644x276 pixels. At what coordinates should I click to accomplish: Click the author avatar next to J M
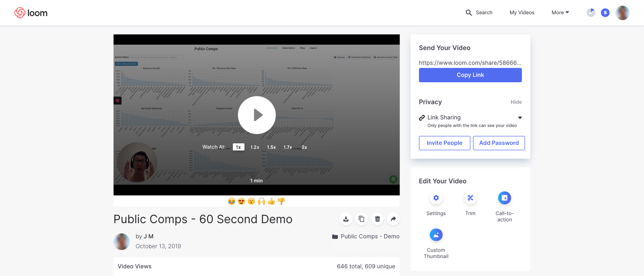pos(122,242)
